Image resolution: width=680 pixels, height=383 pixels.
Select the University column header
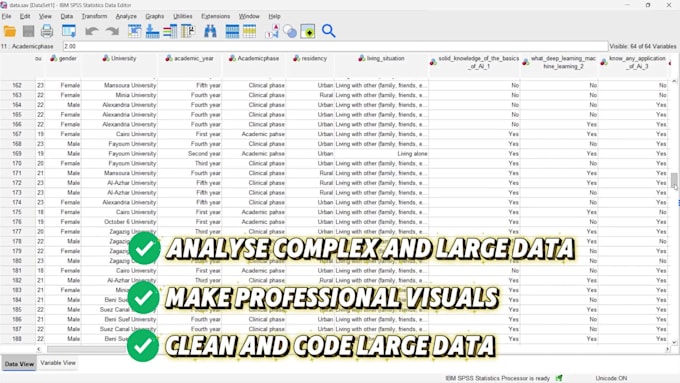pos(119,59)
